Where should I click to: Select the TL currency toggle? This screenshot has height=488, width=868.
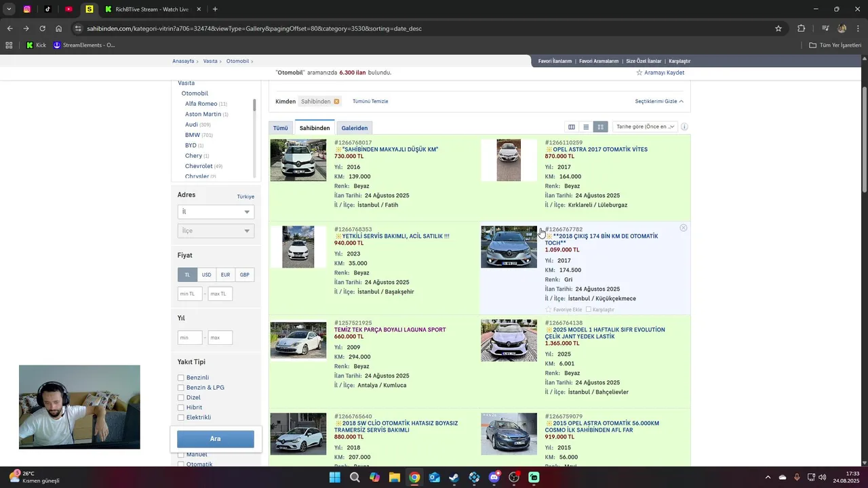pyautogui.click(x=187, y=274)
